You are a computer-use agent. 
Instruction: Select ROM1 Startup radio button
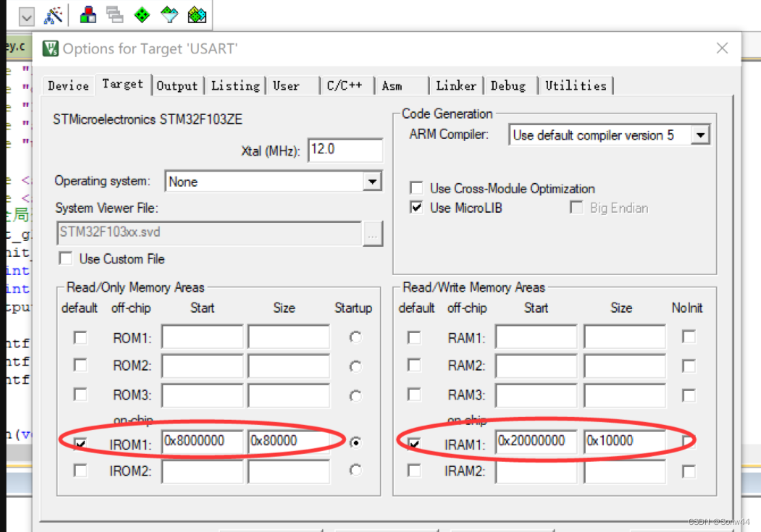coord(356,337)
